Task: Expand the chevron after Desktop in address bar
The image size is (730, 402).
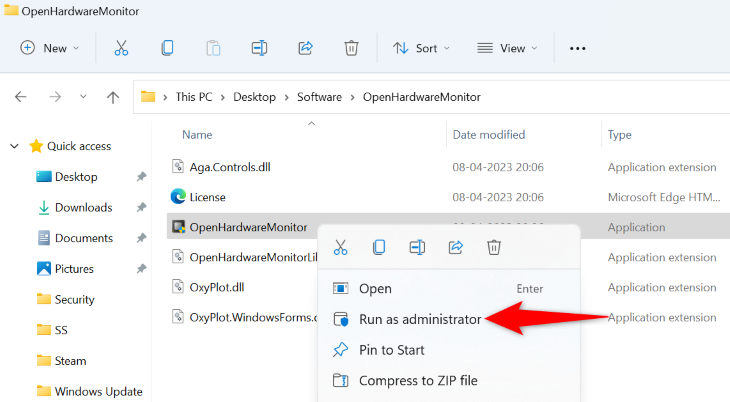Action: coord(286,97)
